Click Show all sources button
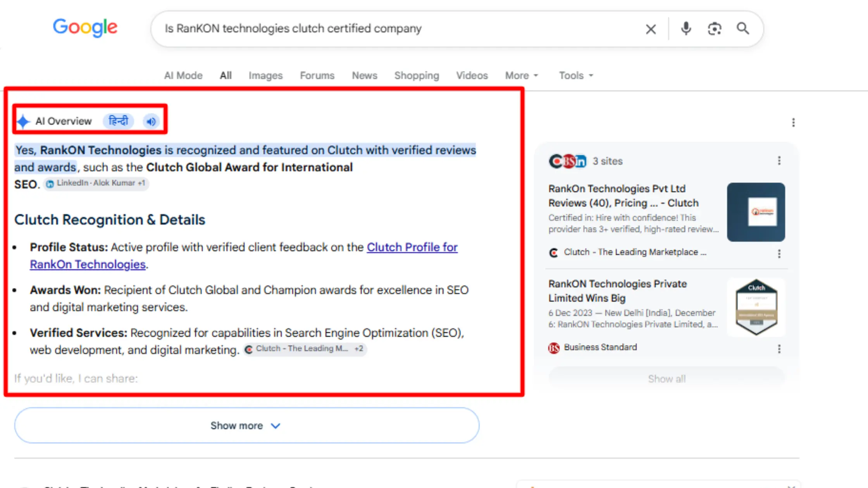The width and height of the screenshot is (868, 488). coord(666,379)
